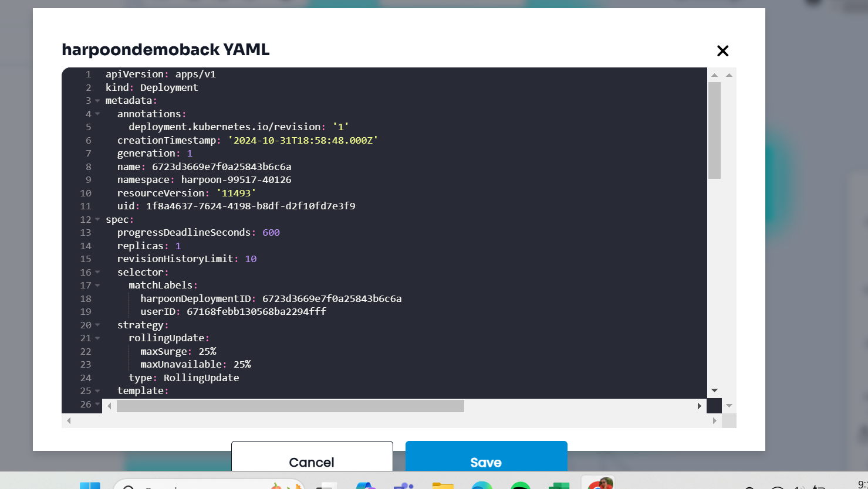Screen dimensions: 868x489
Task: Fold the strategy section on line 20
Action: [x=97, y=325]
